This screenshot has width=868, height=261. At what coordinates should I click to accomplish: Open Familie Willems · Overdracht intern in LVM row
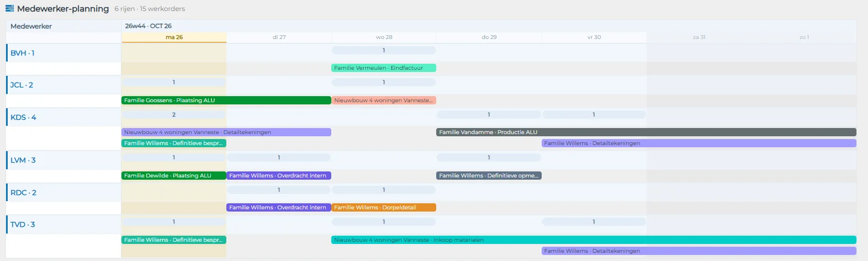point(279,176)
